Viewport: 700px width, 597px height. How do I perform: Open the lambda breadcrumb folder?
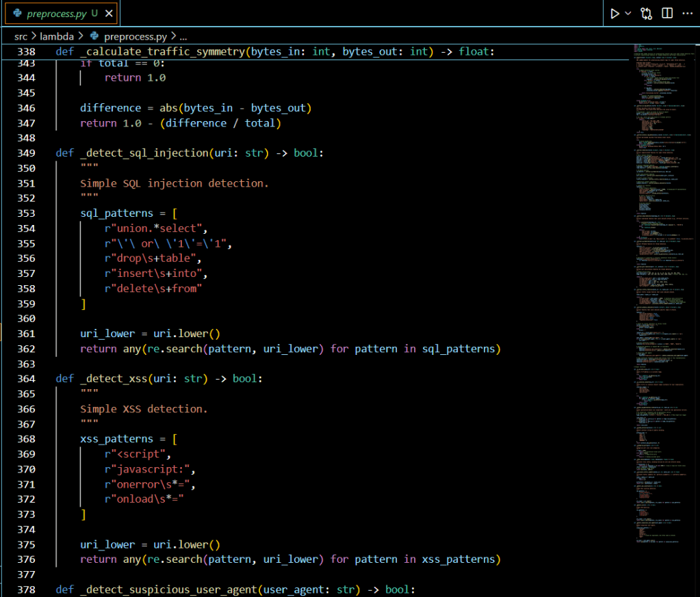click(x=57, y=36)
